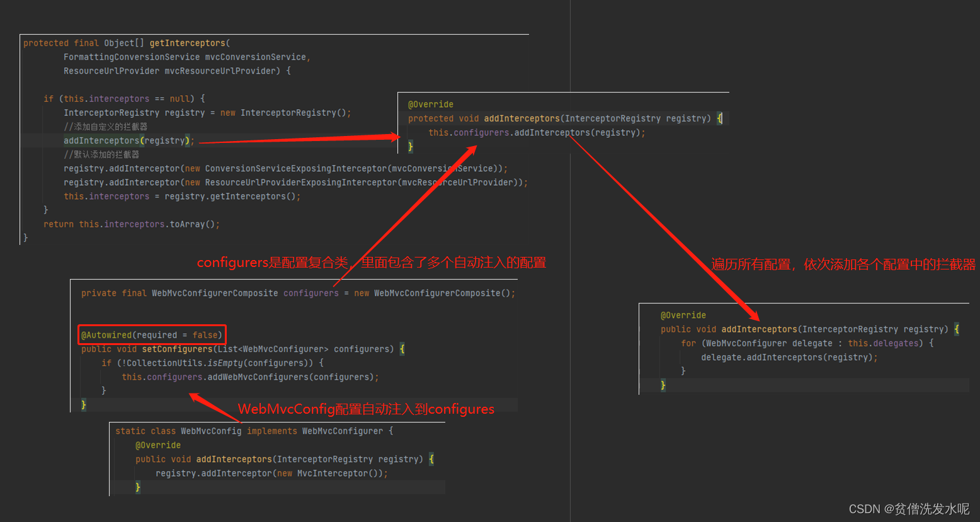Click 'public void addInterceptors' line above the for loop
The image size is (980, 522).
(810, 329)
